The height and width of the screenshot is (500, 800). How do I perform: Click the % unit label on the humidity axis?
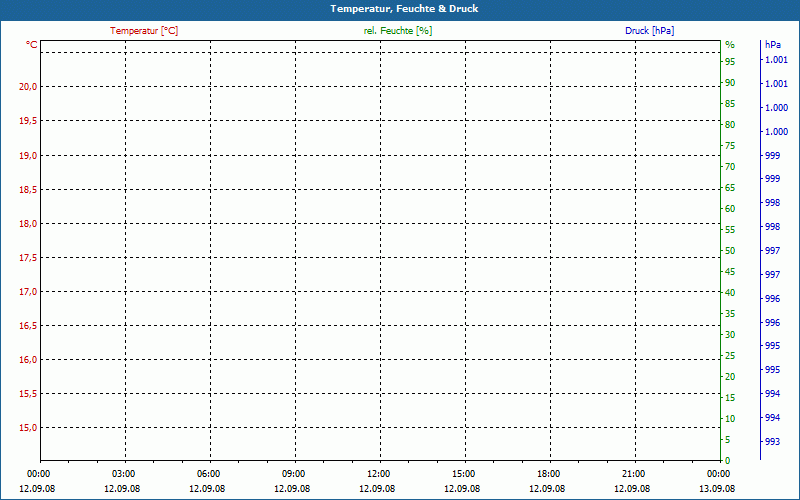coord(730,45)
